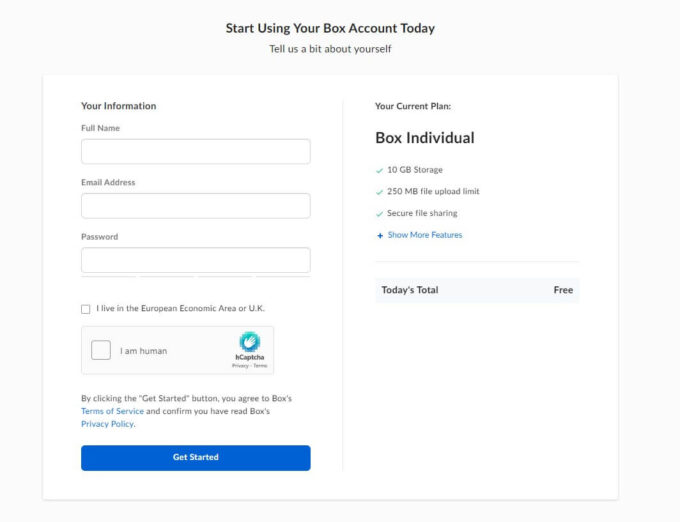Click the Your Current Plan heading
This screenshot has height=522, width=680.
[413, 106]
